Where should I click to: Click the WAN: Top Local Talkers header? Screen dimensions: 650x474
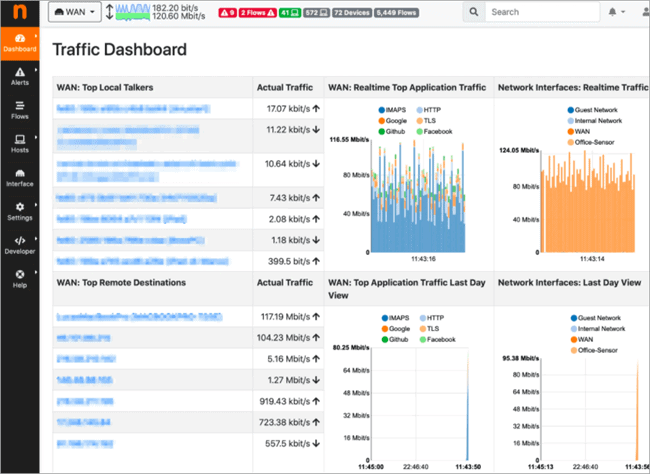click(x=105, y=88)
